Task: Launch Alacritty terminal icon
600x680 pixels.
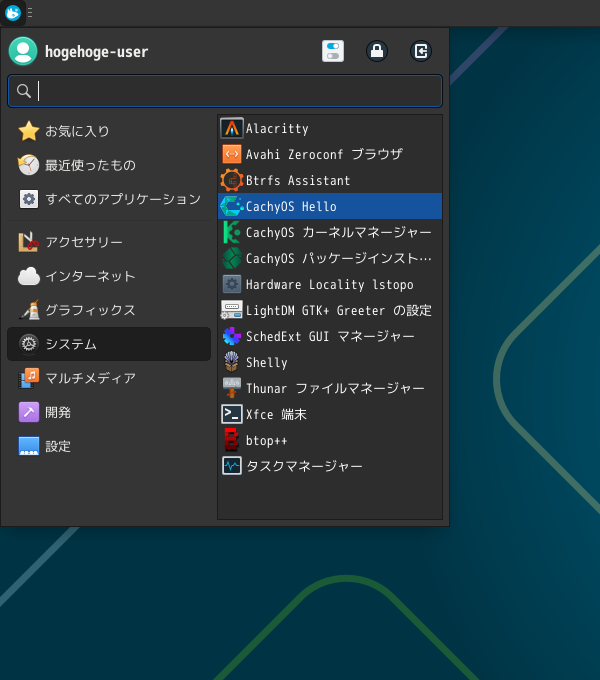Action: pyautogui.click(x=232, y=128)
